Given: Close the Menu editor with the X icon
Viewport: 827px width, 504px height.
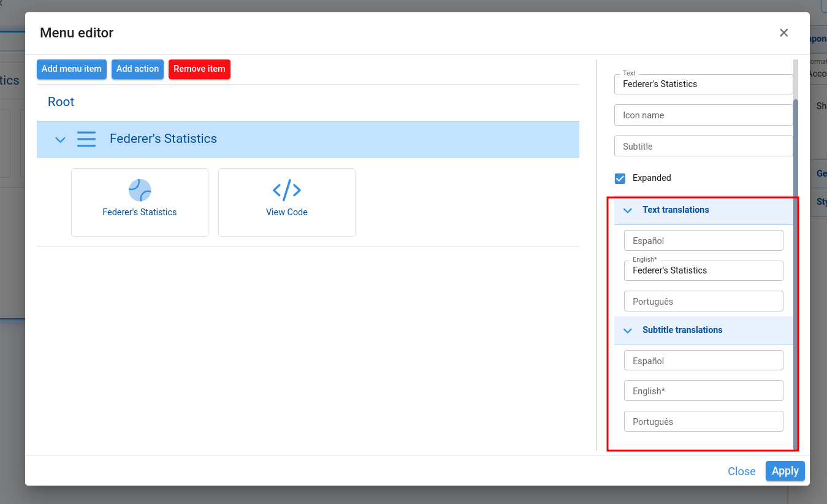Looking at the screenshot, I should 783,33.
